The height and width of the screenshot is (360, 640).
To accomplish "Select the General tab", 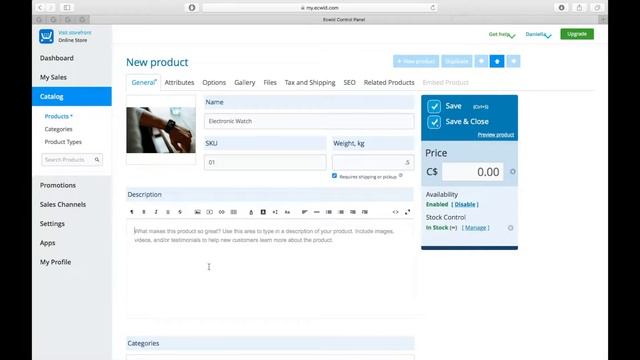I will 144,82.
